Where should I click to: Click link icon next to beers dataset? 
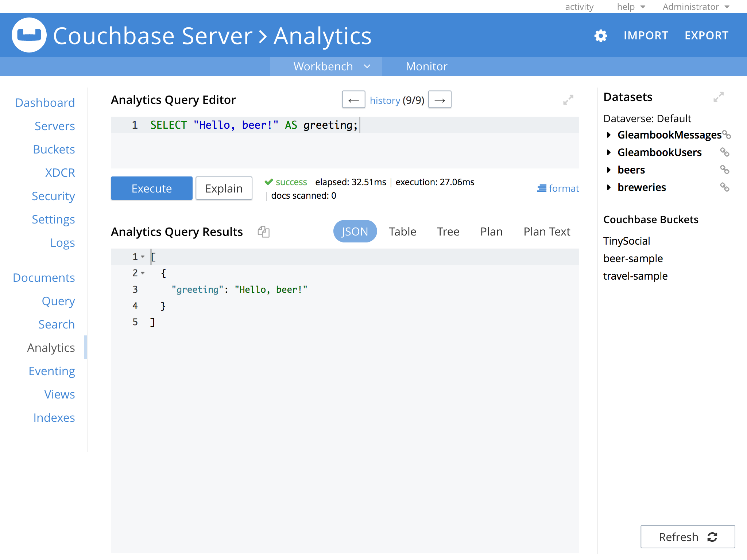pos(724,170)
